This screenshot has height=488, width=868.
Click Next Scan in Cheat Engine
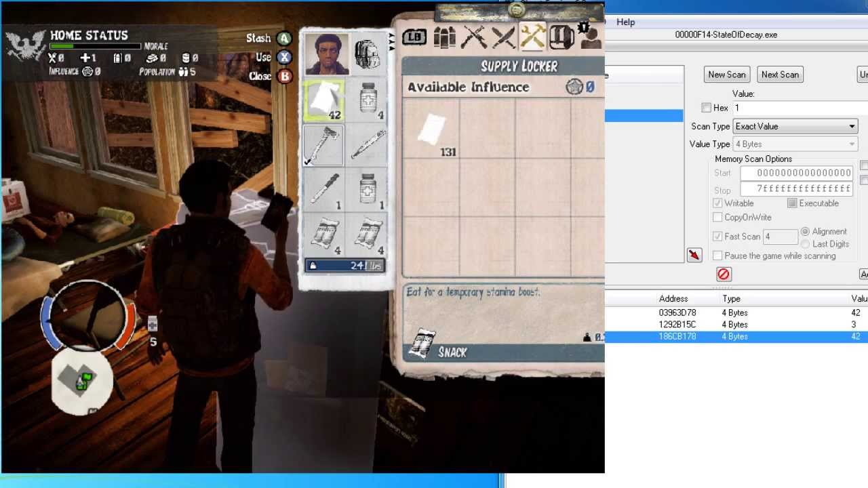coord(780,75)
